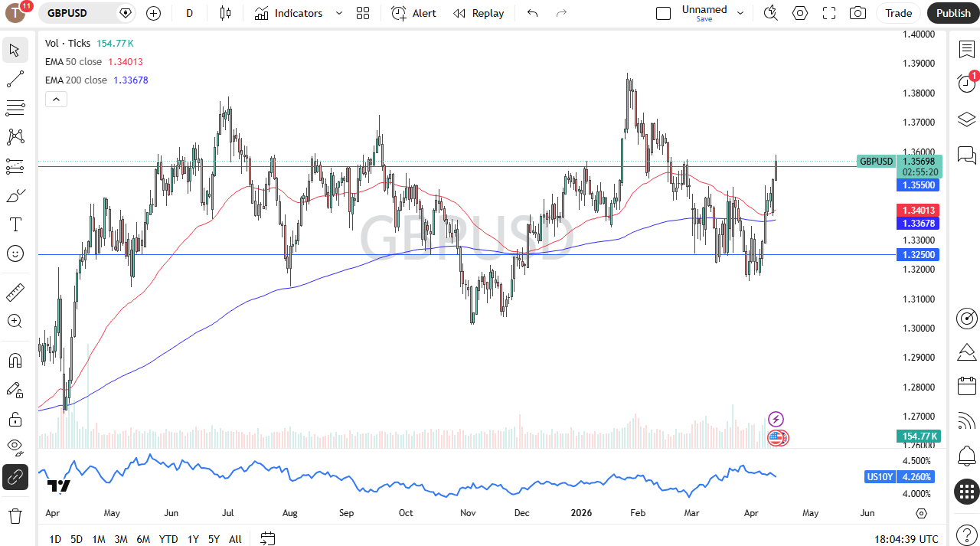This screenshot has width=980, height=546.
Task: Select the All timeframe tab
Action: 235,539
